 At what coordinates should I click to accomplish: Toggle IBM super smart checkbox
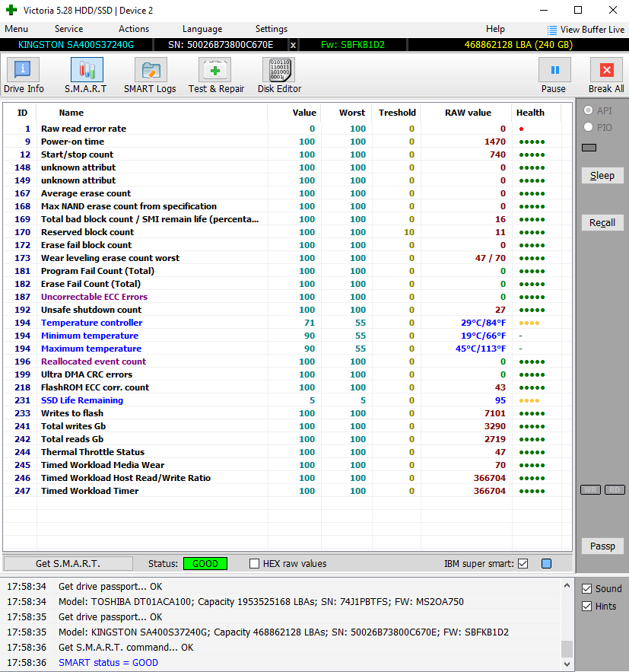(x=523, y=564)
